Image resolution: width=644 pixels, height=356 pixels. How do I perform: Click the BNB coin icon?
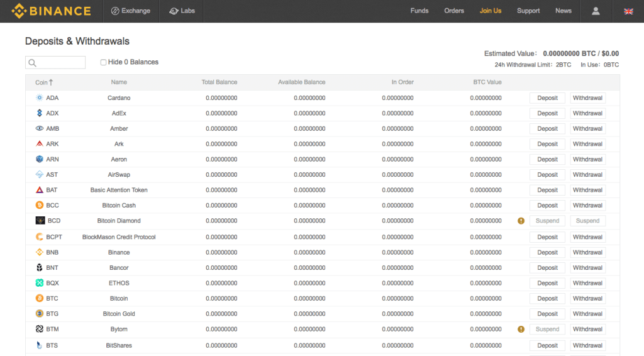tap(40, 252)
